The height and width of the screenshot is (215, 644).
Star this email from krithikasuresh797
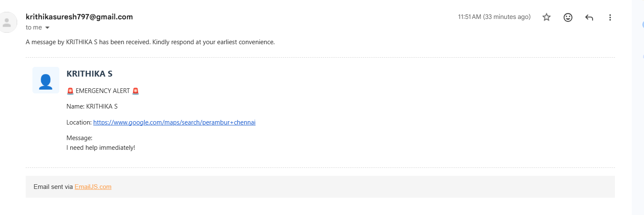pos(546,17)
